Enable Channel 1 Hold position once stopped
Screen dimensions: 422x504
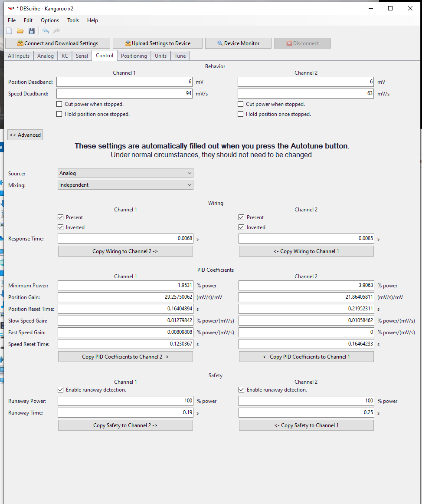click(x=59, y=114)
